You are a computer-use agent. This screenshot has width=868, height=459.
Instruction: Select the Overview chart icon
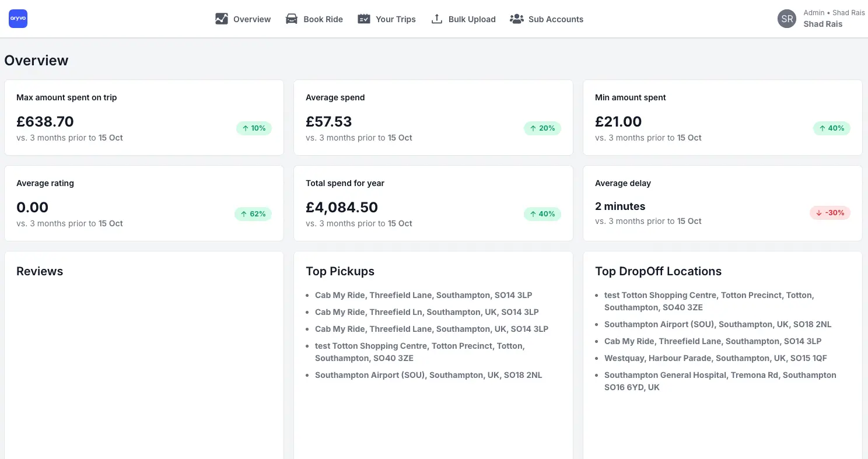click(222, 19)
